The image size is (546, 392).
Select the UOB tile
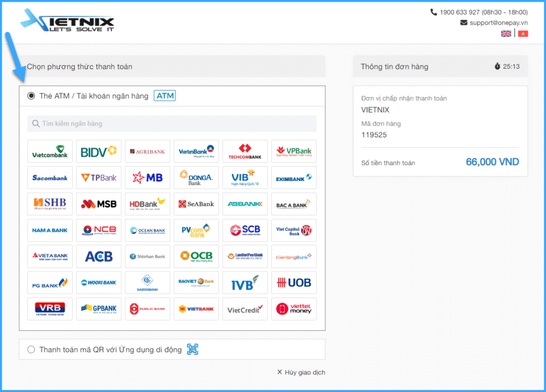pos(294,283)
